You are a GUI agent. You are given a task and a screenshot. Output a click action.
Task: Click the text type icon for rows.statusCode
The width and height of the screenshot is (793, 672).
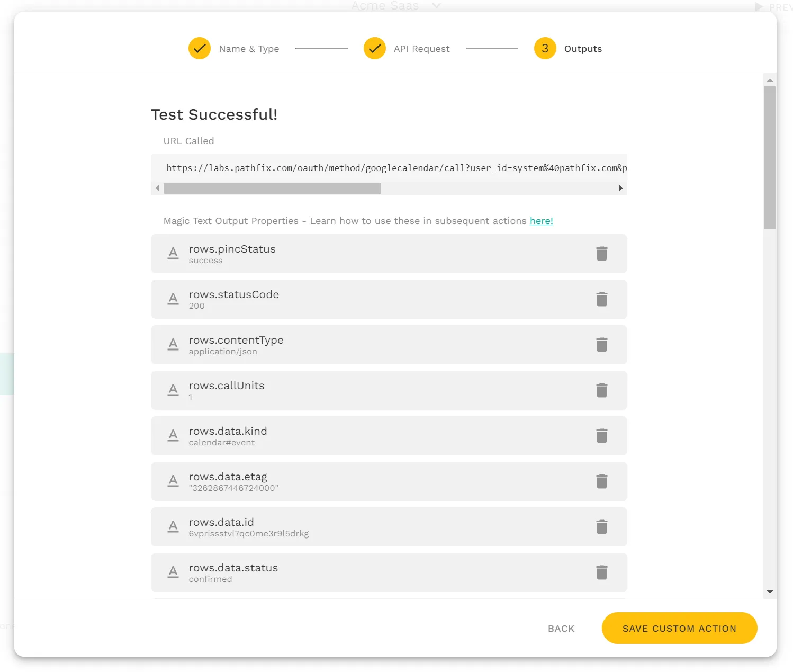(x=173, y=299)
